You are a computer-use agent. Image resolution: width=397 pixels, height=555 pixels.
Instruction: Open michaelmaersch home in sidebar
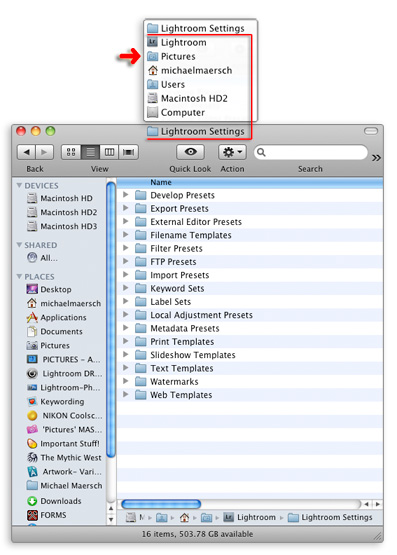point(64,303)
